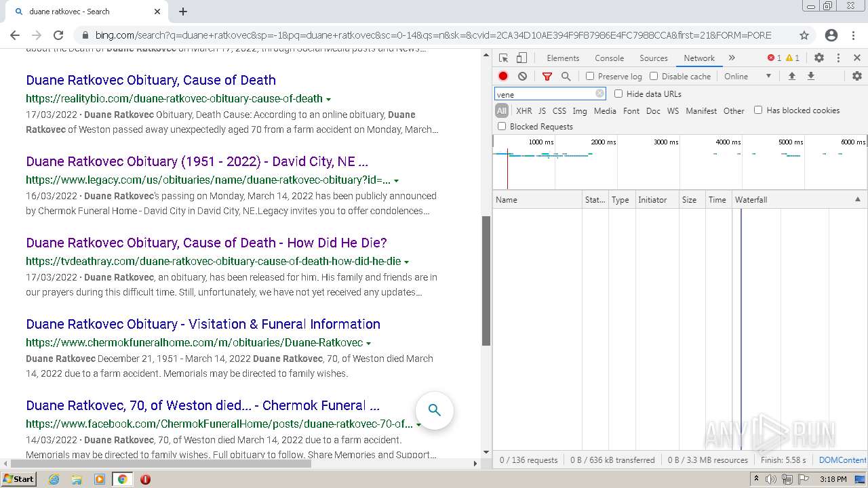Filter requests by CSS

coord(559,110)
